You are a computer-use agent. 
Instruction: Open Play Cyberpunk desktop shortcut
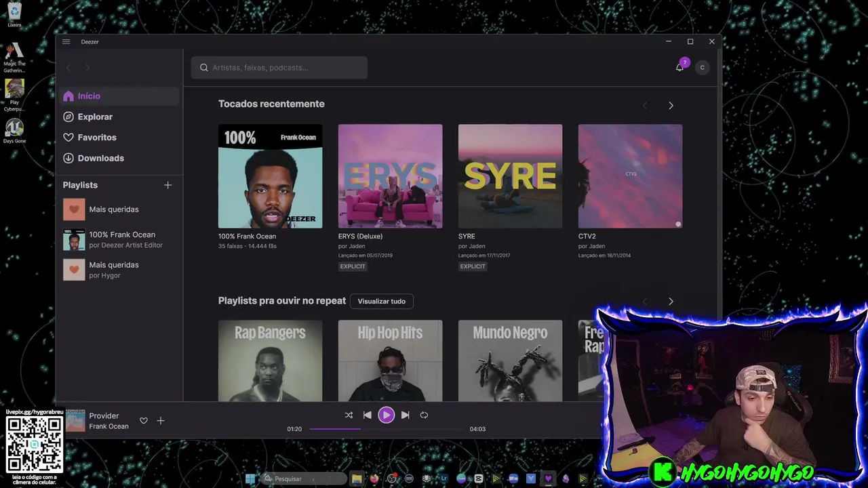14,96
